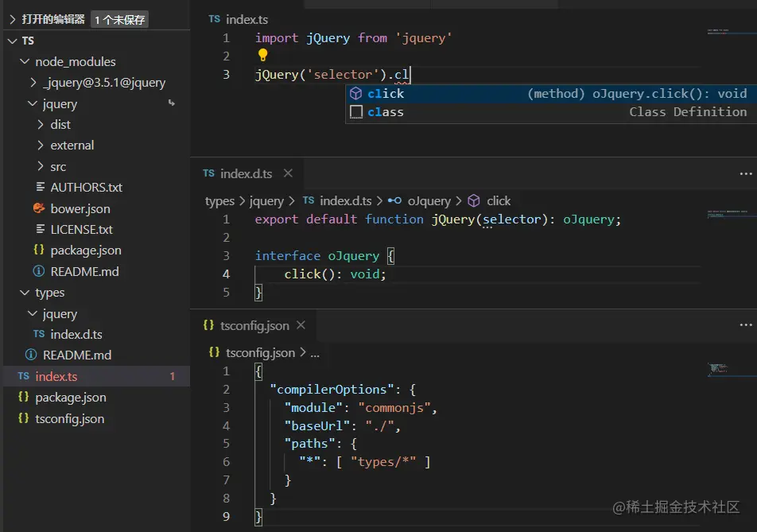The width and height of the screenshot is (757, 532).
Task: Select the class keyword suggestion
Action: tap(551, 112)
